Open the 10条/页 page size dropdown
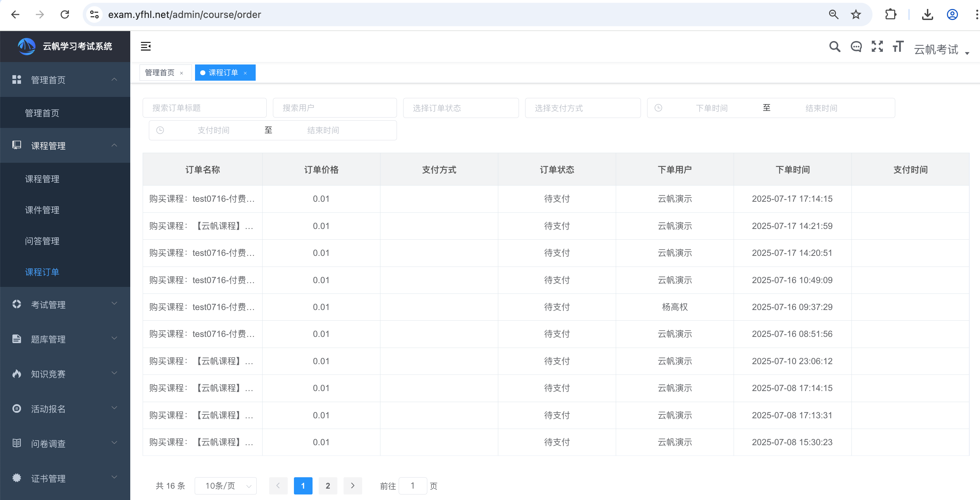 tap(226, 486)
